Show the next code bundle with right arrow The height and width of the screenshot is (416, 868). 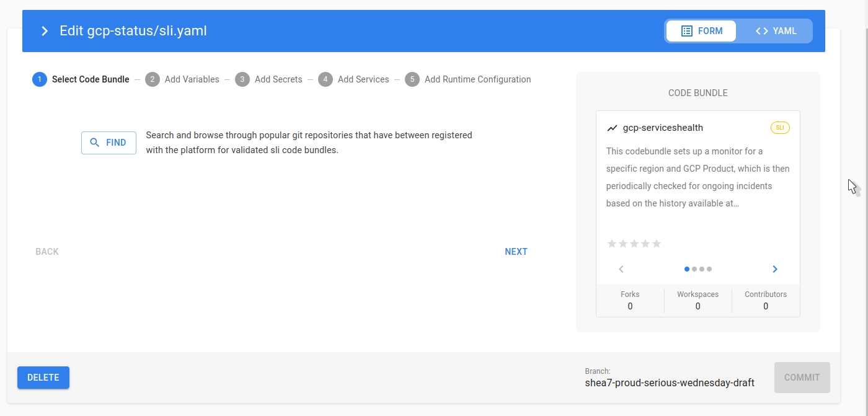point(775,269)
